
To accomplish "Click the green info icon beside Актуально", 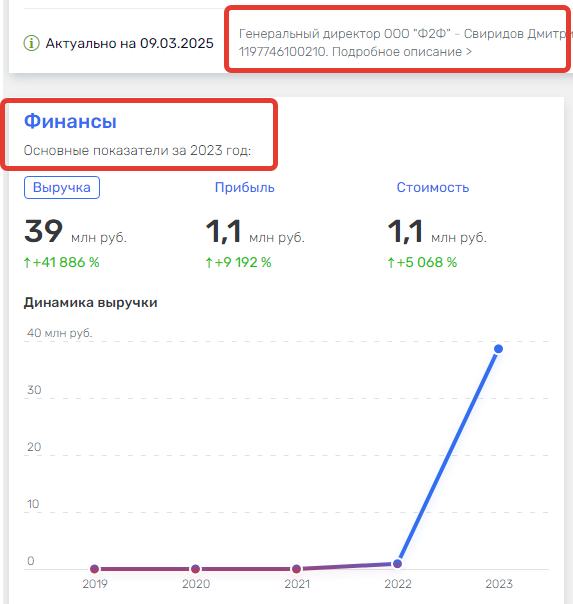I will click(31, 43).
